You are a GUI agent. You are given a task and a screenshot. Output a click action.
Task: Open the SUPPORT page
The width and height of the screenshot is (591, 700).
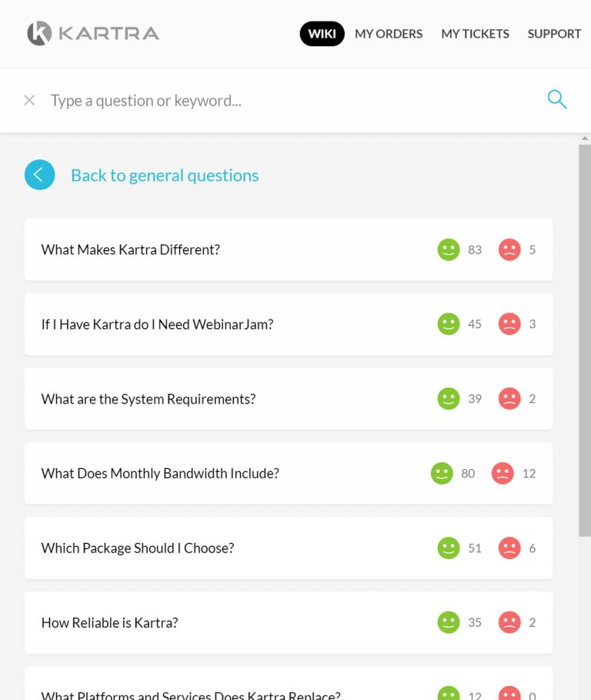554,34
